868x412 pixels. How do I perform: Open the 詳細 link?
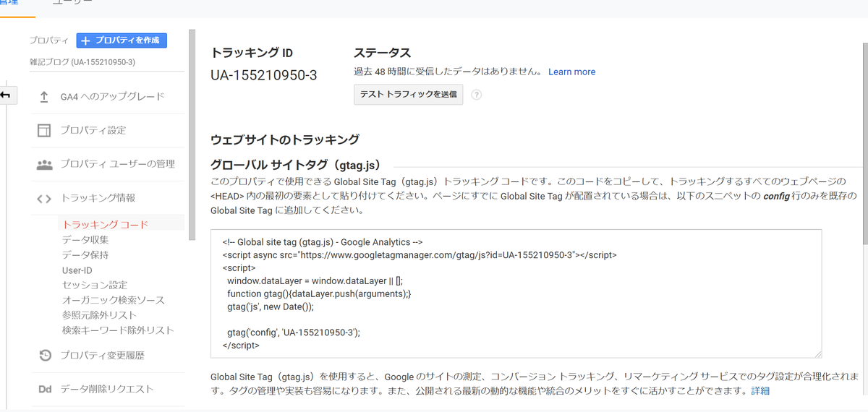760,390
